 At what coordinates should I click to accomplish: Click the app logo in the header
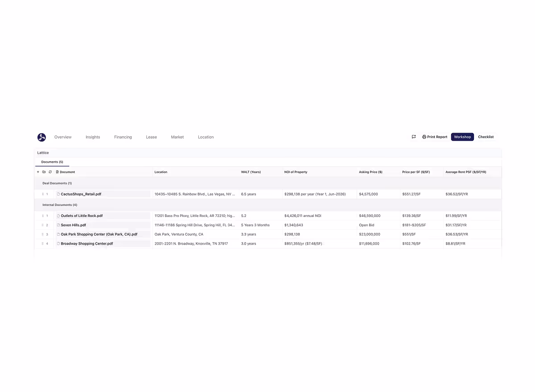41,137
